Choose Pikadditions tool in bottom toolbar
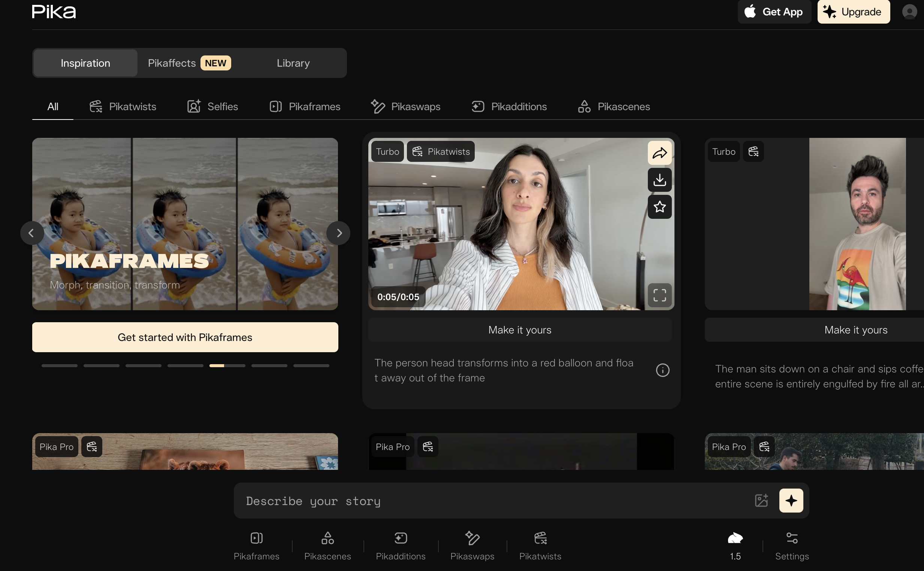 click(400, 545)
